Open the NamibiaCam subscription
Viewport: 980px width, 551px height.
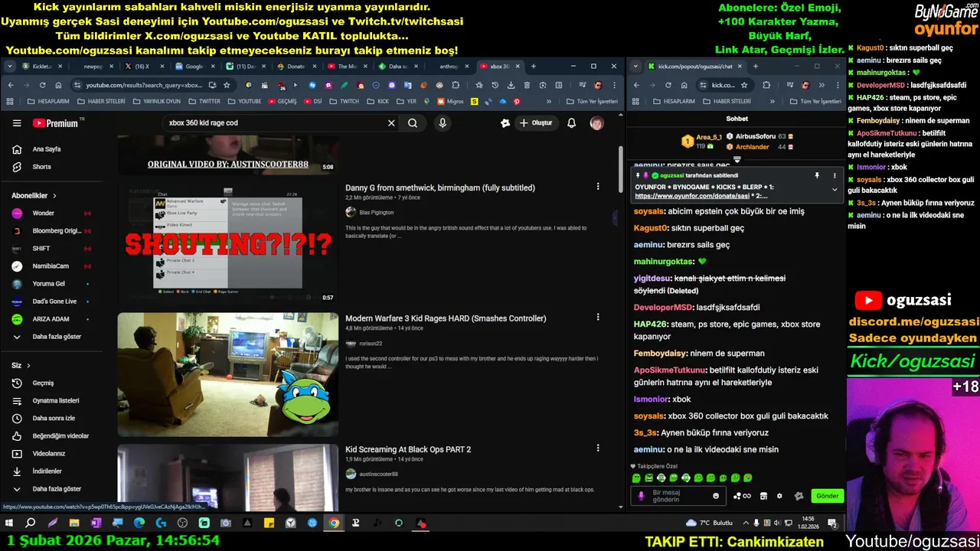coord(52,266)
